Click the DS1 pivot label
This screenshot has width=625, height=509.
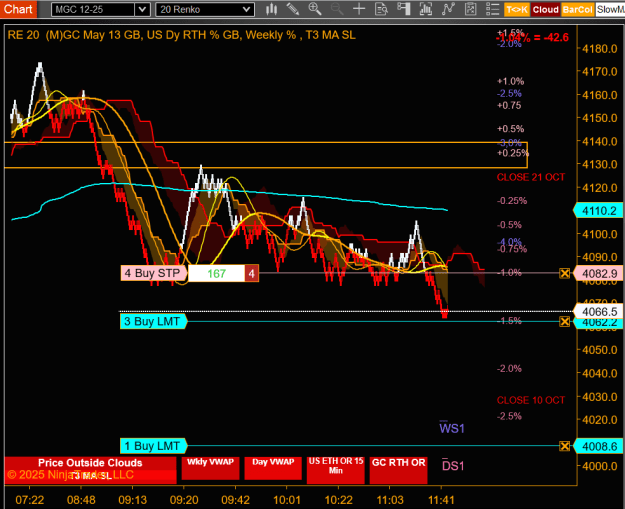[x=453, y=465]
